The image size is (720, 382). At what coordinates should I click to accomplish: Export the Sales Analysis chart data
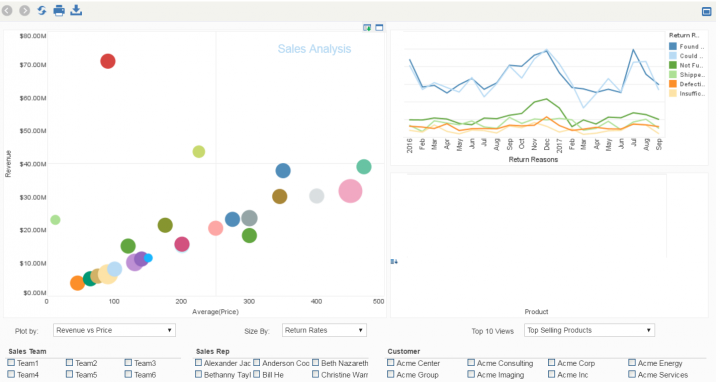(x=367, y=28)
